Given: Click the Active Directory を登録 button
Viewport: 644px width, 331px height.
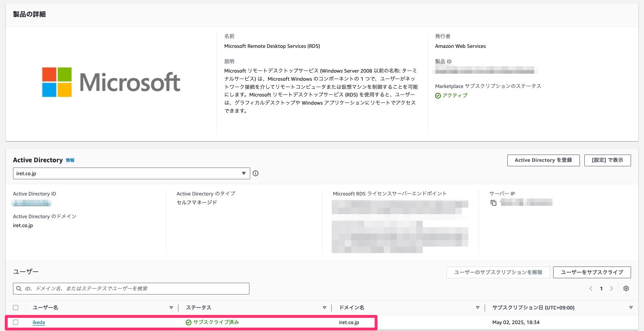Looking at the screenshot, I should [x=543, y=160].
